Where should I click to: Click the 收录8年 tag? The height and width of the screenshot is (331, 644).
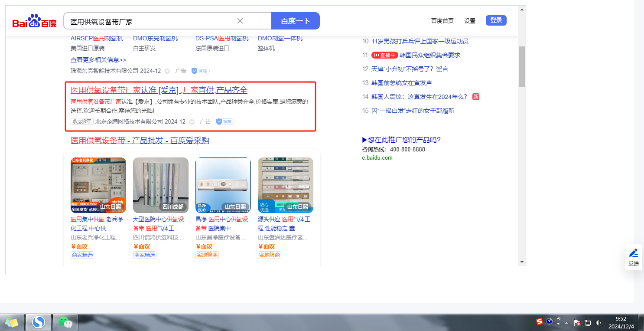(x=82, y=121)
